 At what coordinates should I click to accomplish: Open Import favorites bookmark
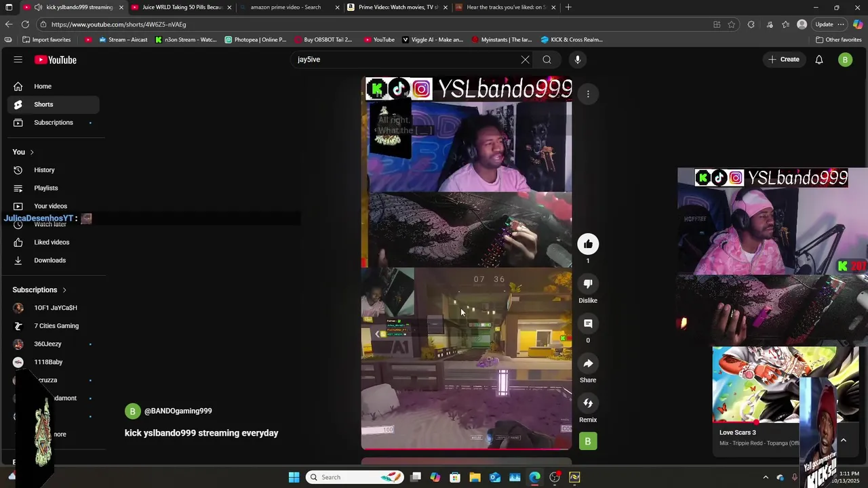(x=46, y=39)
